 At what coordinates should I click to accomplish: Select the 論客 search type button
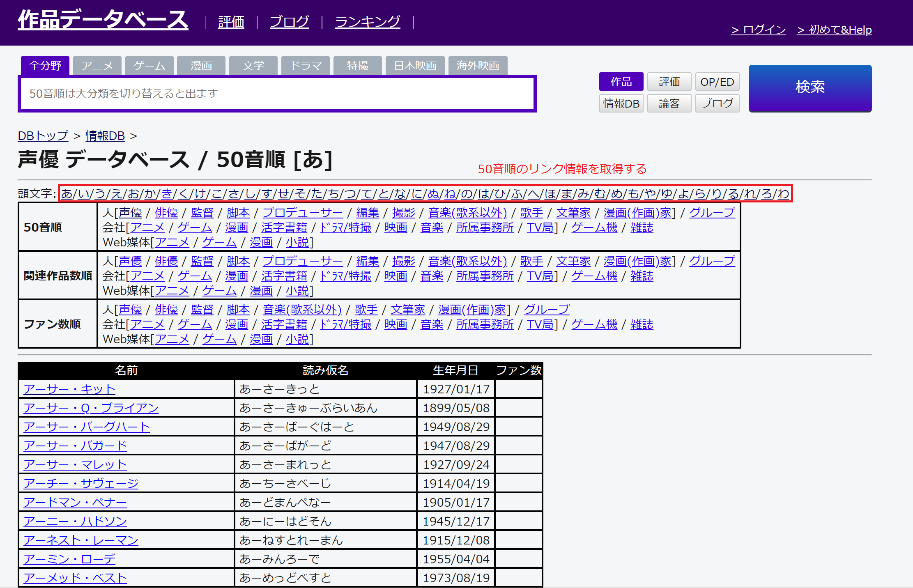[x=669, y=103]
